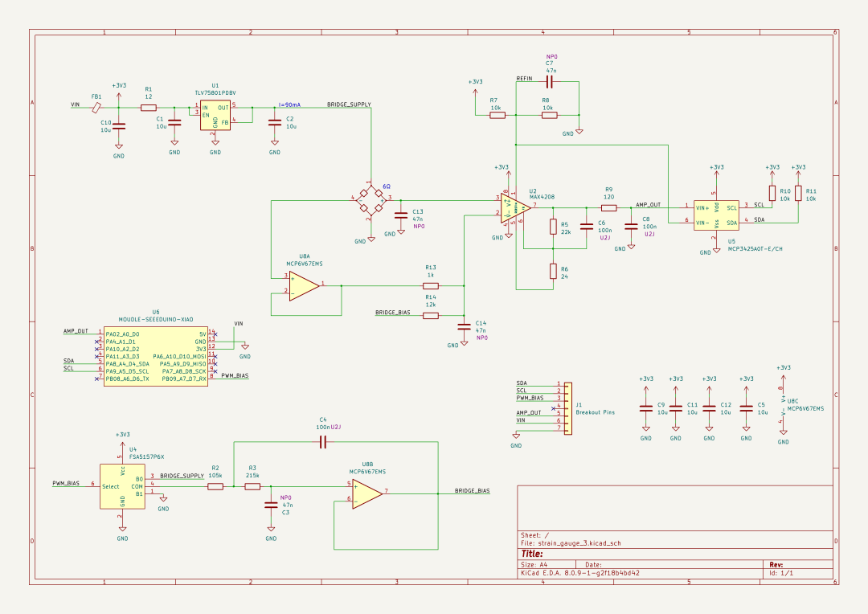Select capacitor C2 at the regulator output
This screenshot has width=868, height=614.
point(275,123)
